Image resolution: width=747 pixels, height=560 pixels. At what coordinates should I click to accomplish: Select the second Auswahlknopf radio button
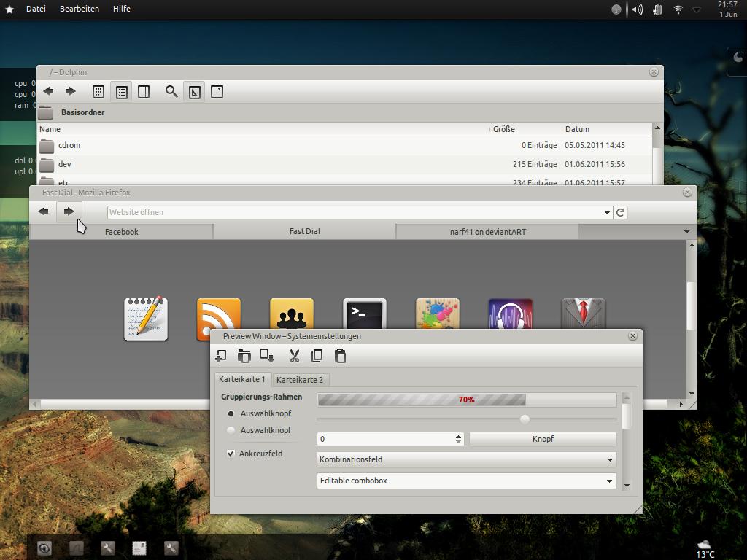231,430
